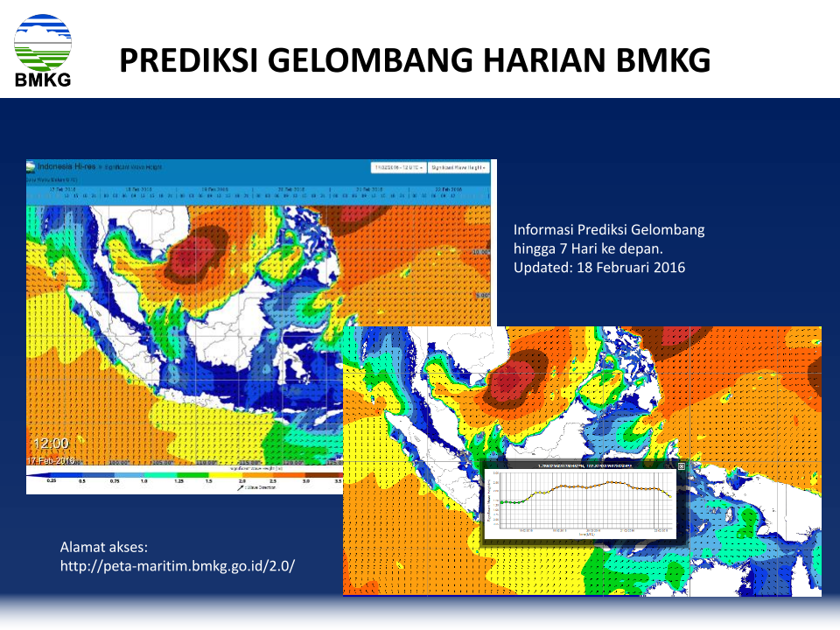
Task: Click the Wave Direction arrow legend
Action: (256, 487)
